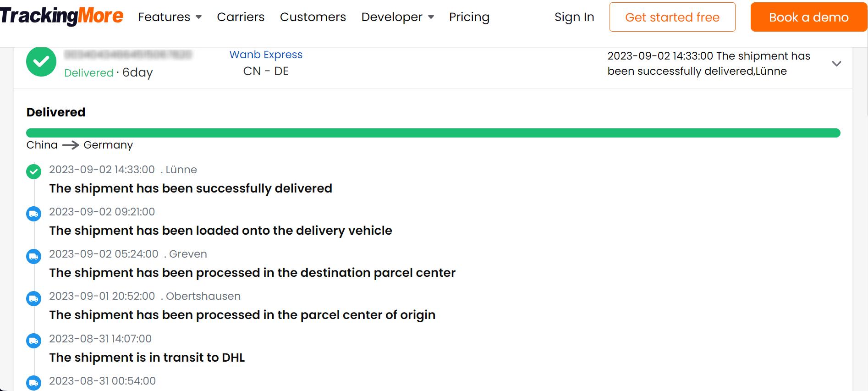Click the small green check icon beside Lünne event
The image size is (868, 391).
click(x=33, y=171)
